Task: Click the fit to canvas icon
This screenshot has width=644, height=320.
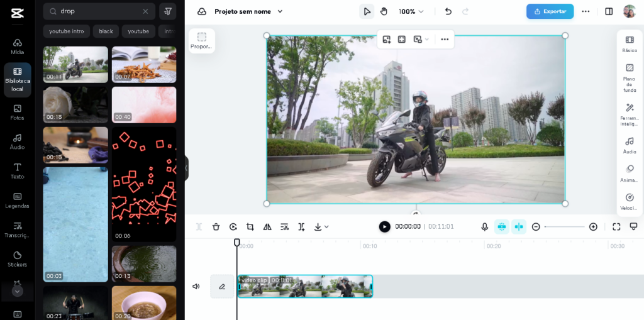Action: pyautogui.click(x=402, y=40)
